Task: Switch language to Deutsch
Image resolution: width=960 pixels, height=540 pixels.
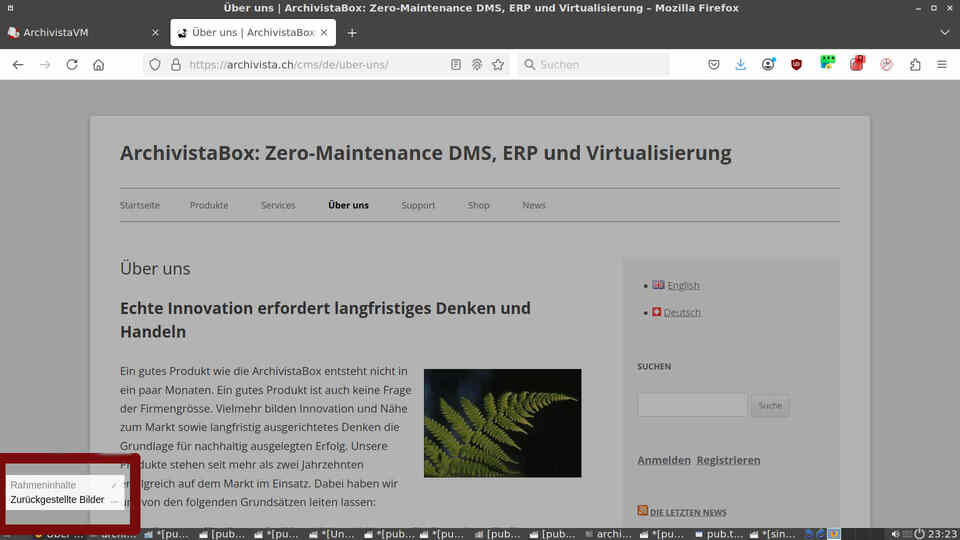Action: (x=682, y=312)
